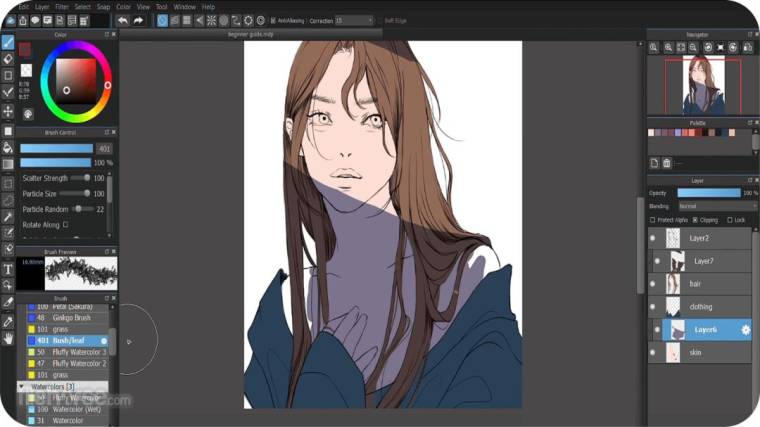Select the Lasso selection tool
Screen dimensions: 760x427
[x=8, y=200]
